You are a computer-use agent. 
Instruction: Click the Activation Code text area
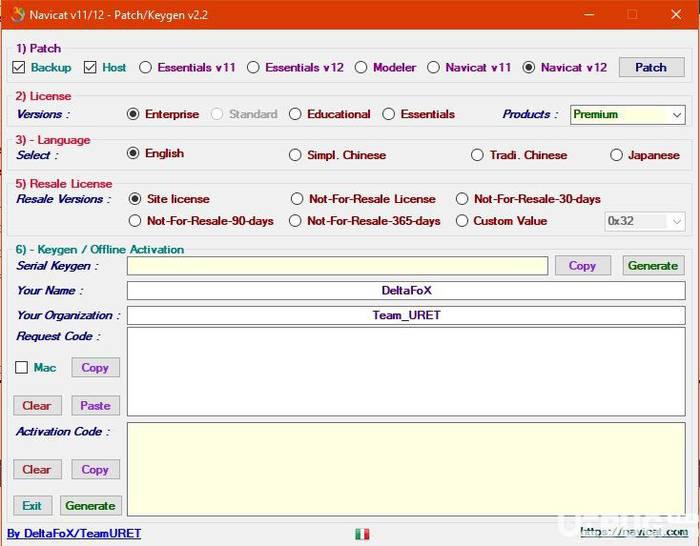[x=406, y=469]
